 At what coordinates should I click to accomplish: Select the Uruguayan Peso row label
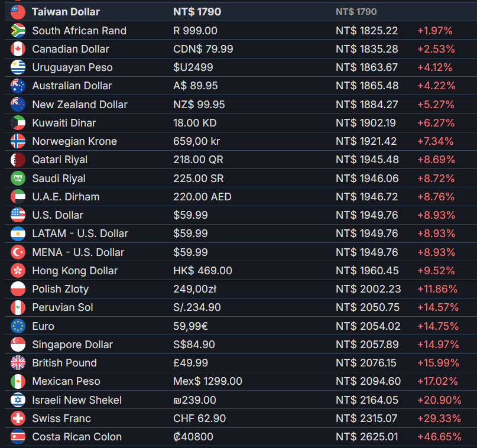click(x=72, y=67)
